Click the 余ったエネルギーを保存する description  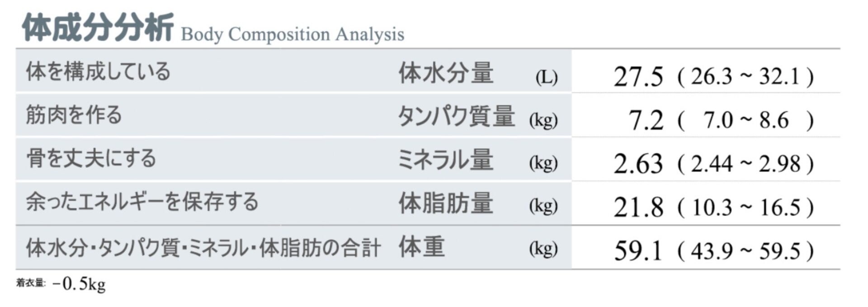(x=142, y=202)
